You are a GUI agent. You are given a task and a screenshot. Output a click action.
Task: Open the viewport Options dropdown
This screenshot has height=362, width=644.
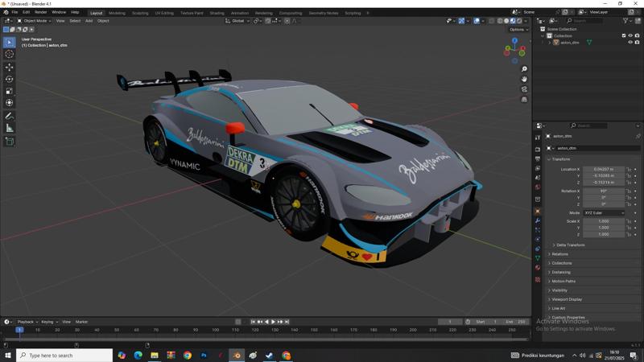pos(518,30)
